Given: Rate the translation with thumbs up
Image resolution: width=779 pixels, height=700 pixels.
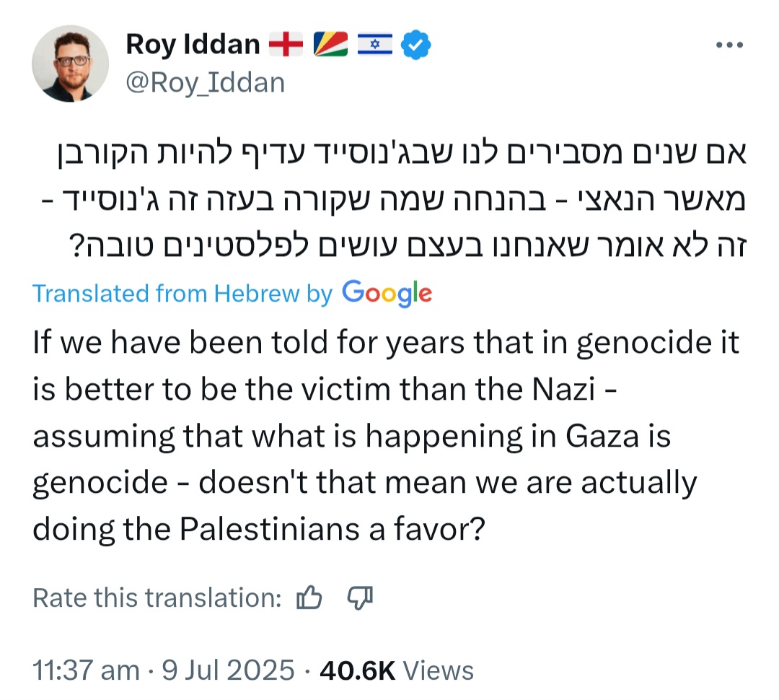Looking at the screenshot, I should [309, 598].
